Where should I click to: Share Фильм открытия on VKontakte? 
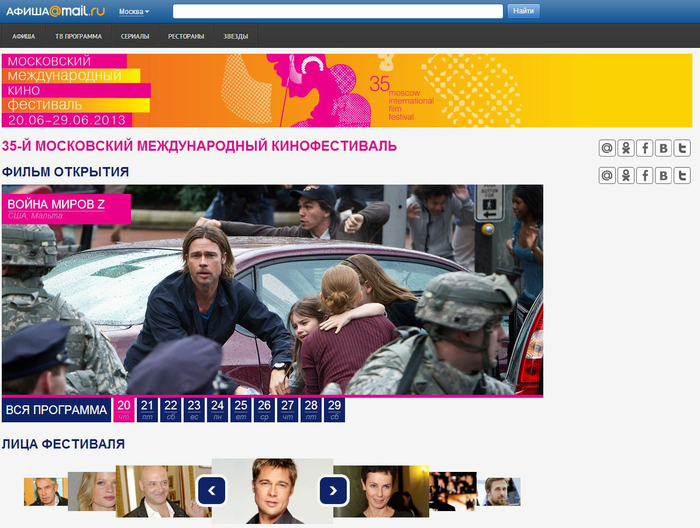[663, 175]
